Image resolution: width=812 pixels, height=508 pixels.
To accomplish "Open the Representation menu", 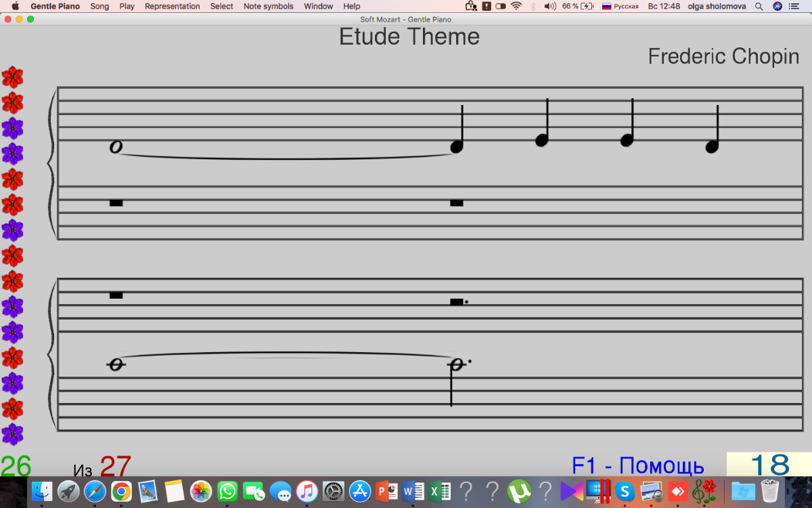I will coord(173,6).
